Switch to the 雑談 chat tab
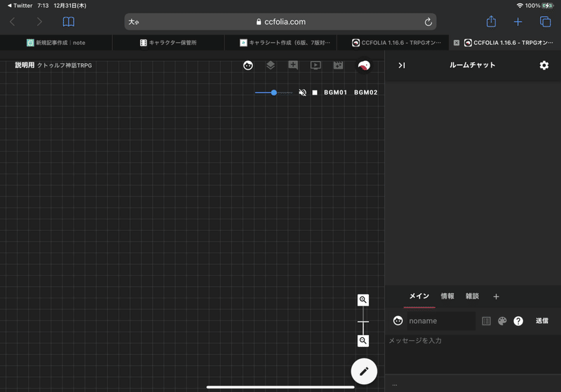561x392 pixels. (472, 296)
